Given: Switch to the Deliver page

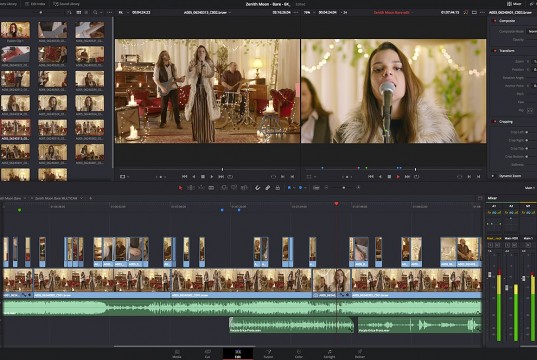Looking at the screenshot, I should point(360,354).
